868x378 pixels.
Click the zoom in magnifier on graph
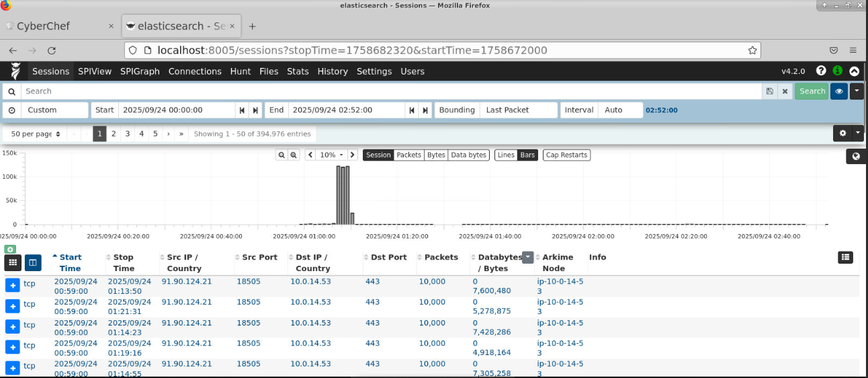[x=294, y=155]
